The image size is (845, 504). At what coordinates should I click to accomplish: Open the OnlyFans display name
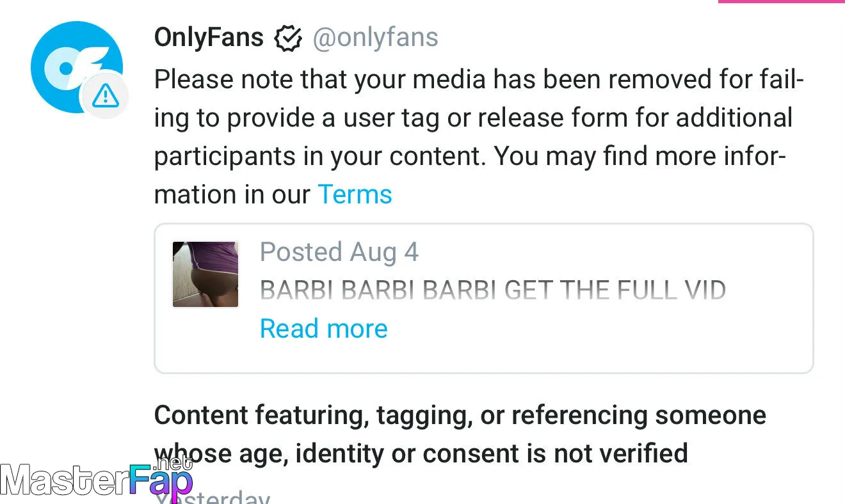pos(209,38)
